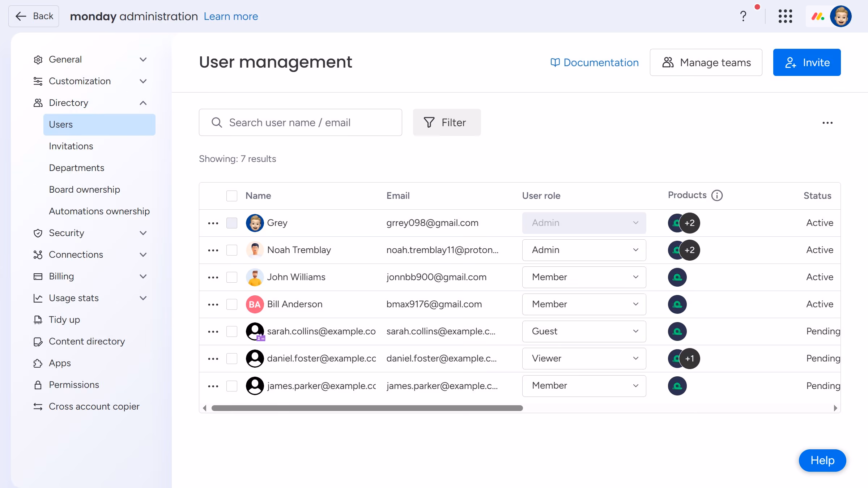The image size is (868, 488).
Task: Open Bill Anderson's Member role dropdown
Action: tap(584, 304)
